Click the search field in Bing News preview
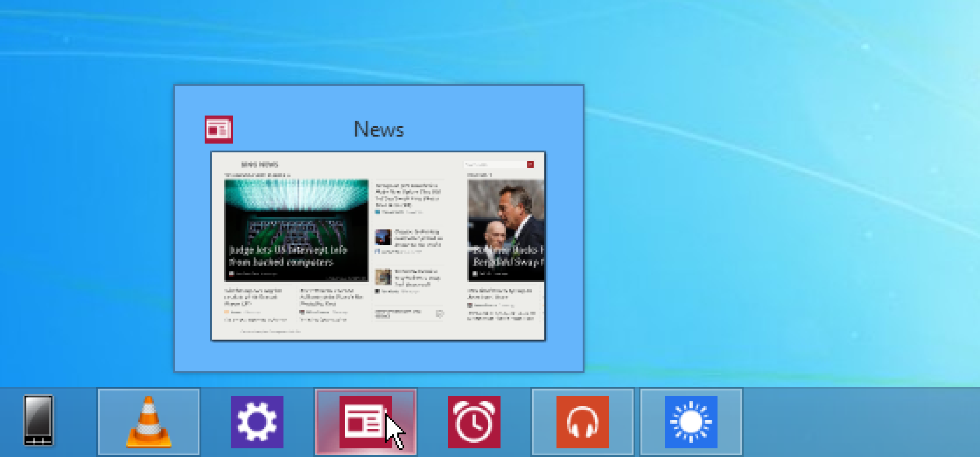 (494, 164)
